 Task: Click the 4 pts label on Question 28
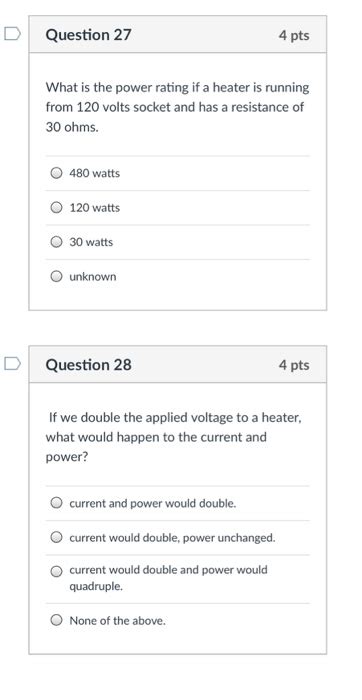tap(294, 365)
